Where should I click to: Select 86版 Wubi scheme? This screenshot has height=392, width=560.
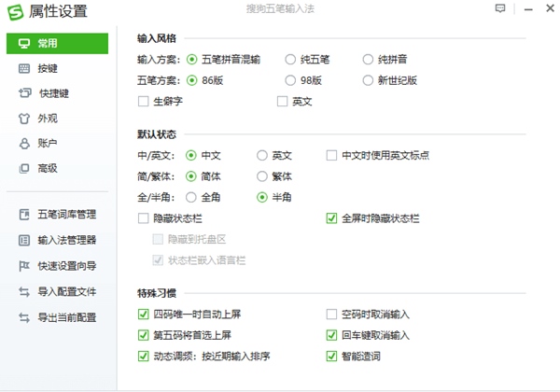coord(191,80)
